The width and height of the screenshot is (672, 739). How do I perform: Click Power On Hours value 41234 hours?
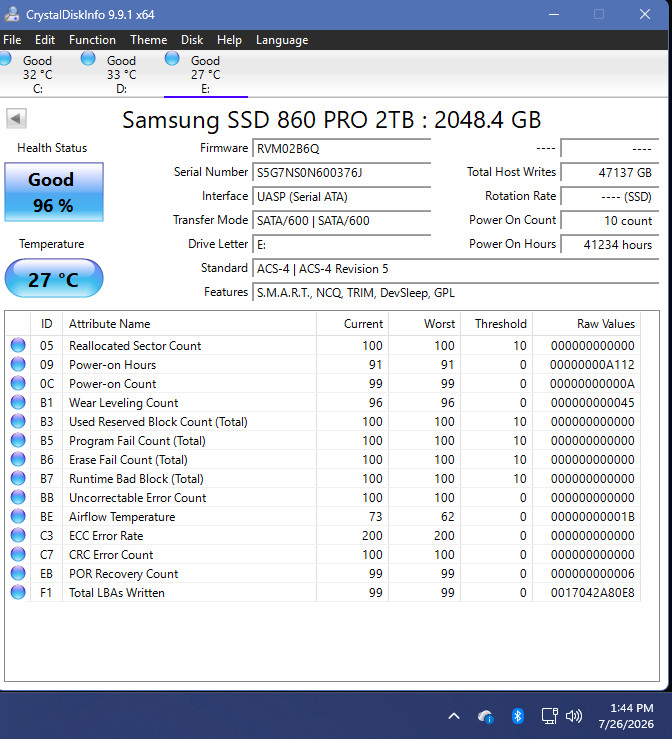[610, 245]
